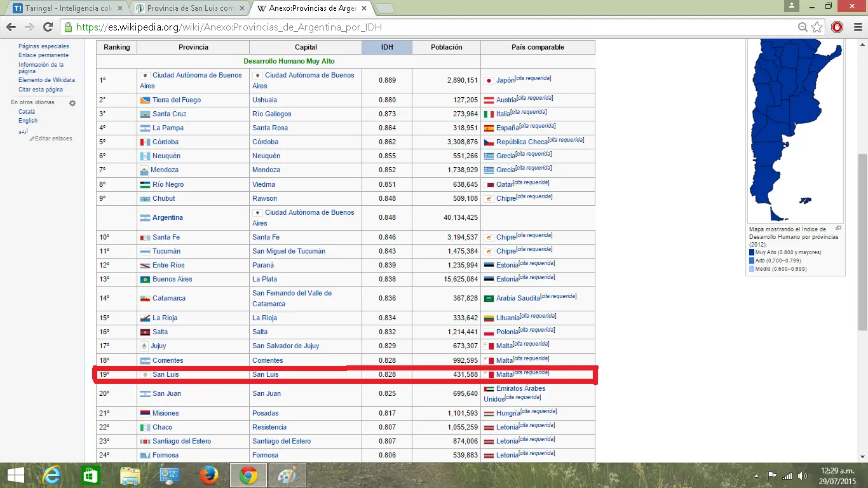Viewport: 868px width, 488px height.
Task: Bookmark this page with the star icon
Action: (x=817, y=27)
